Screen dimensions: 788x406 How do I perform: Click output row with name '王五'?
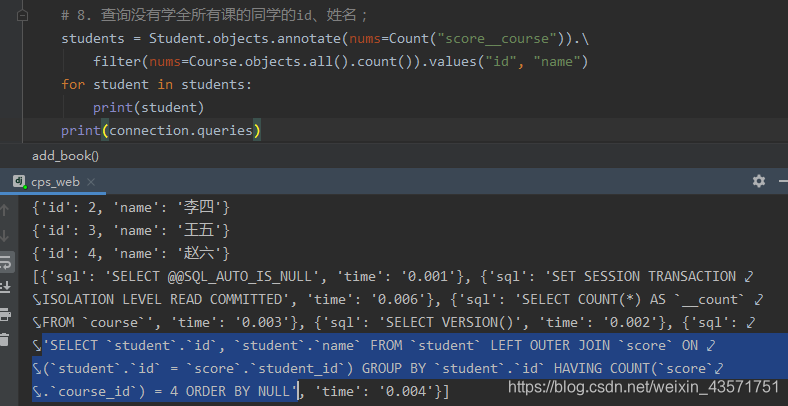pos(131,230)
